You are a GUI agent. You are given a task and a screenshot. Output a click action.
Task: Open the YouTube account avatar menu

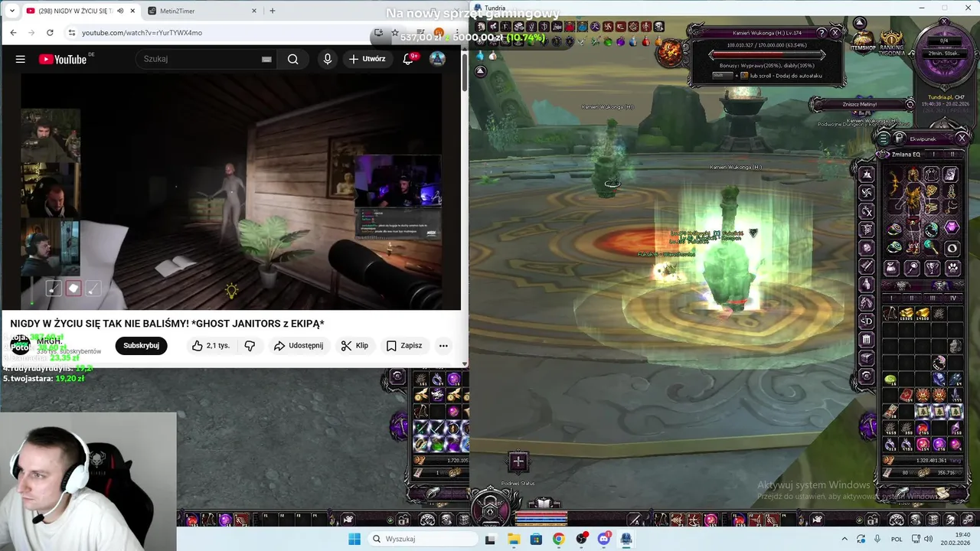tap(437, 59)
